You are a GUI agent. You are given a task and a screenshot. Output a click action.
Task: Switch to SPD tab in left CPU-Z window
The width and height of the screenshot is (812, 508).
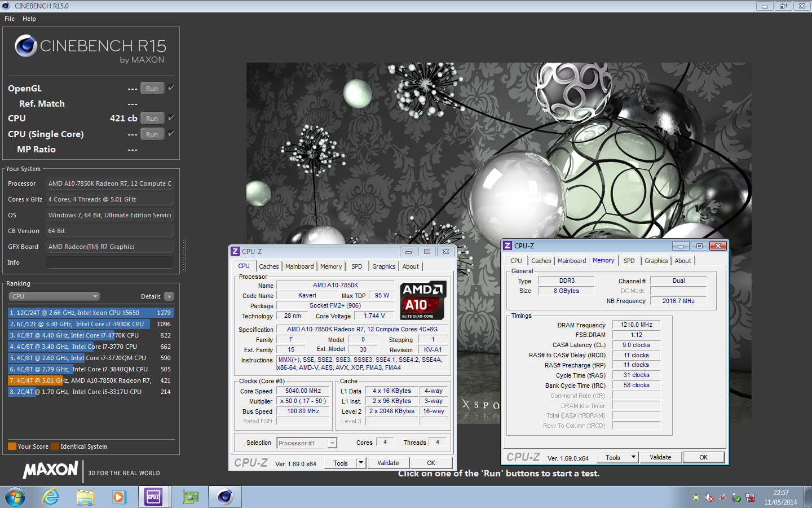click(357, 266)
